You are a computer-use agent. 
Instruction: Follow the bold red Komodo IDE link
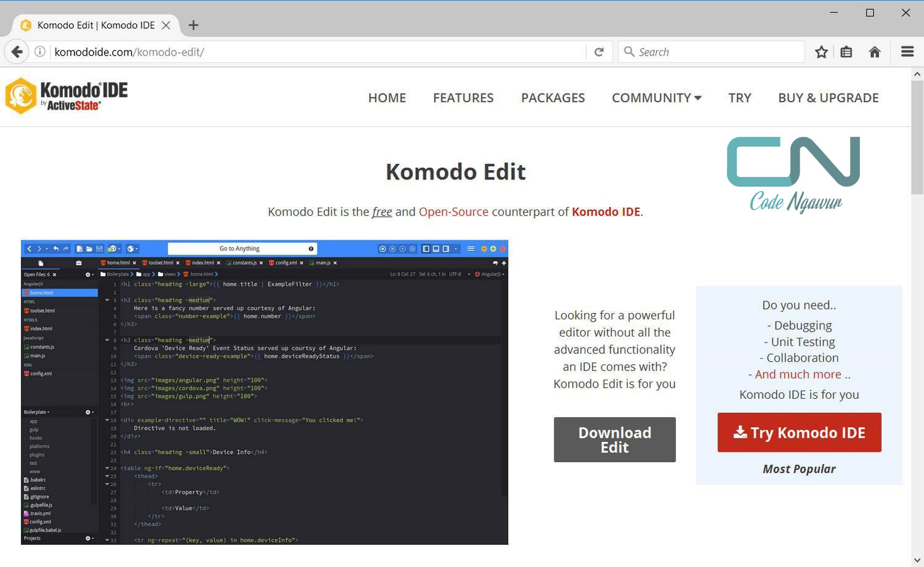coord(606,211)
